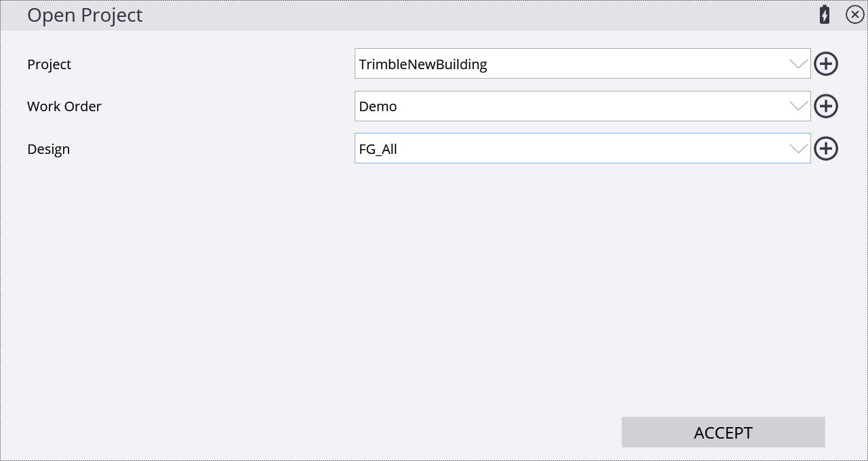868x461 pixels.
Task: Select the TrimbleNewBuilding project field
Action: pos(583,64)
